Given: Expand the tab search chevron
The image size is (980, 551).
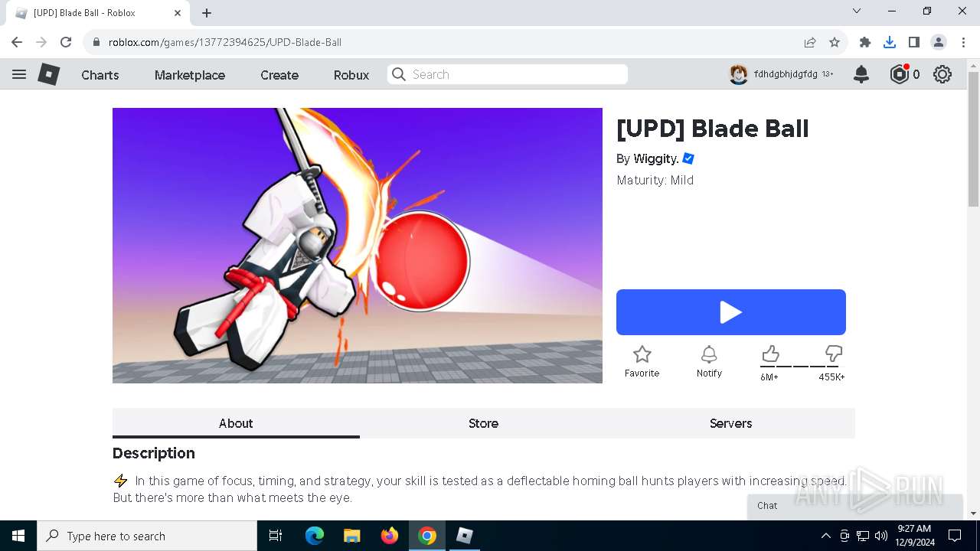Looking at the screenshot, I should [x=857, y=11].
